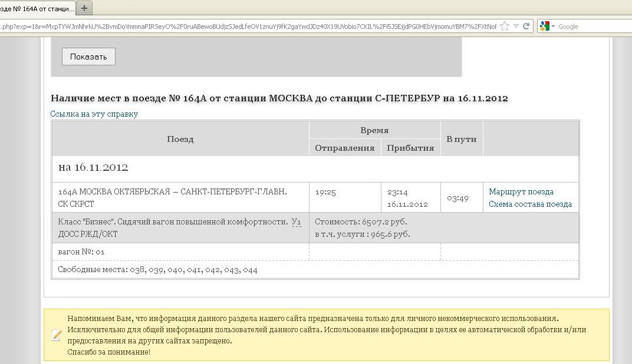The width and height of the screenshot is (632, 364).
Task: Expand the search engine selector arrow
Action: pyautogui.click(x=553, y=27)
